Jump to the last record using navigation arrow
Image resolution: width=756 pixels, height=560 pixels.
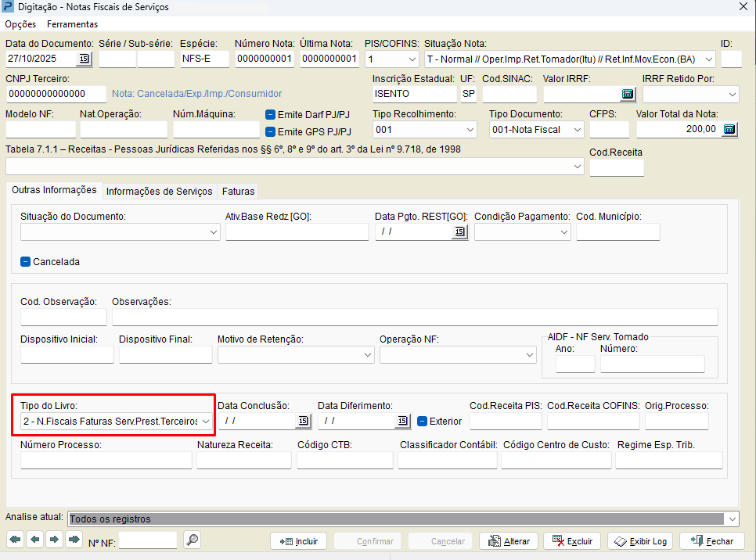click(74, 540)
